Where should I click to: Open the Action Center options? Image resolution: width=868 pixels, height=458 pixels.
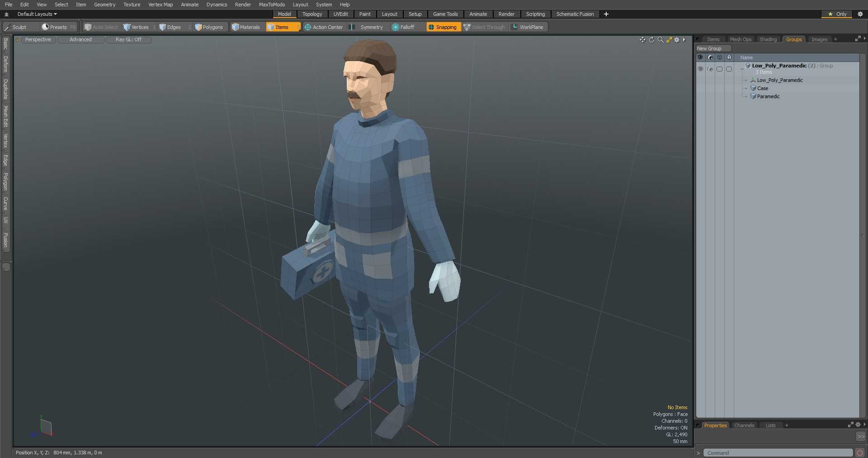[324, 27]
